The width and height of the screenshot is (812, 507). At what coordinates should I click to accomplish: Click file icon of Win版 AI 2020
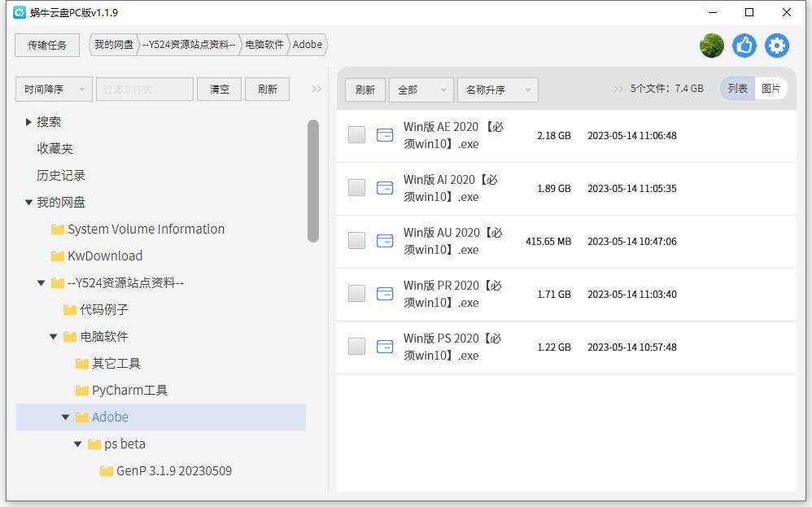point(385,188)
